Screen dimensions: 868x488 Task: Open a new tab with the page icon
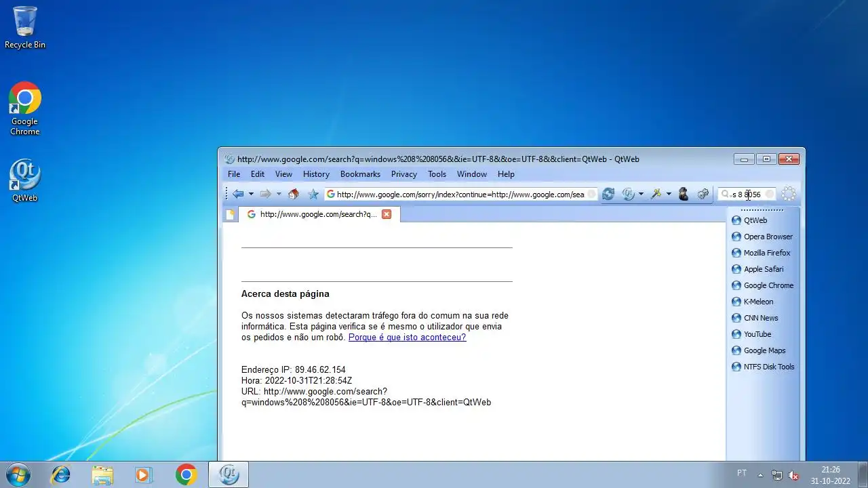pyautogui.click(x=230, y=214)
